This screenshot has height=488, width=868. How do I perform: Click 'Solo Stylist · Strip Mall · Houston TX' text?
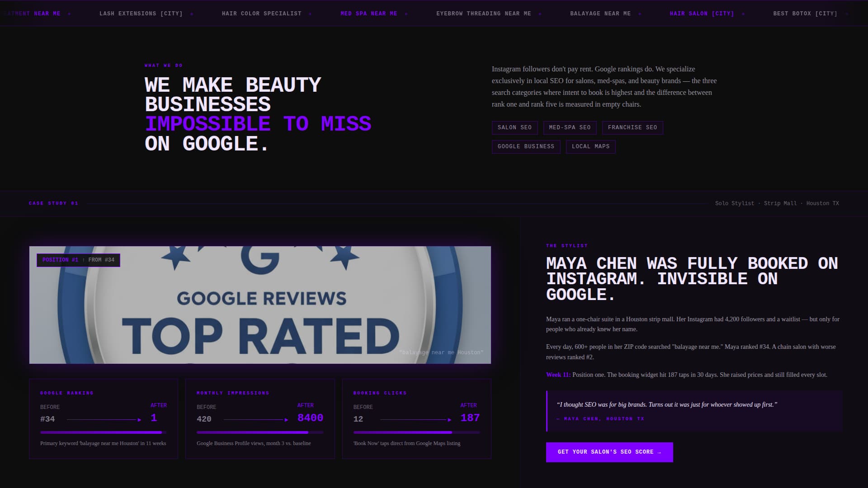(777, 203)
